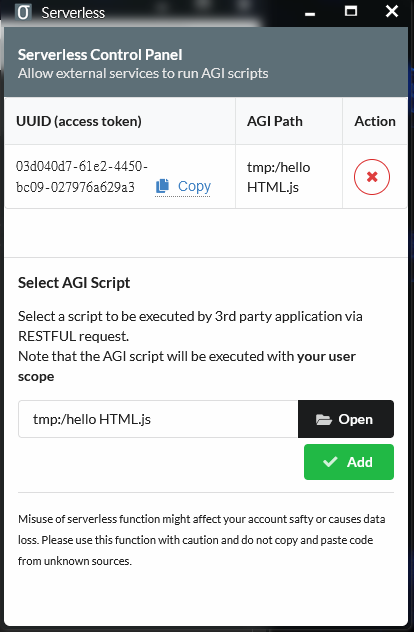This screenshot has width=414, height=632.
Task: Click the Select AGI Script heading
Action: [x=74, y=283]
